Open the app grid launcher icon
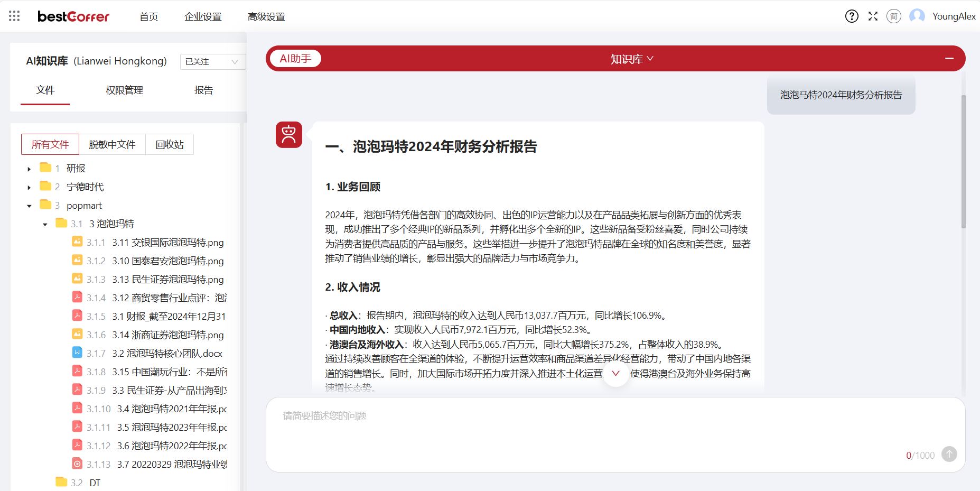Screen dimensions: 980x491 click(x=14, y=16)
